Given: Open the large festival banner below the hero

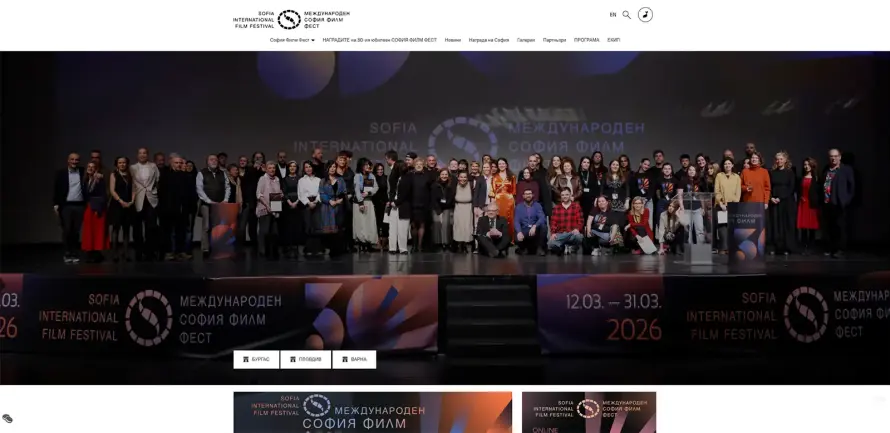Looking at the screenshot, I should [x=372, y=412].
